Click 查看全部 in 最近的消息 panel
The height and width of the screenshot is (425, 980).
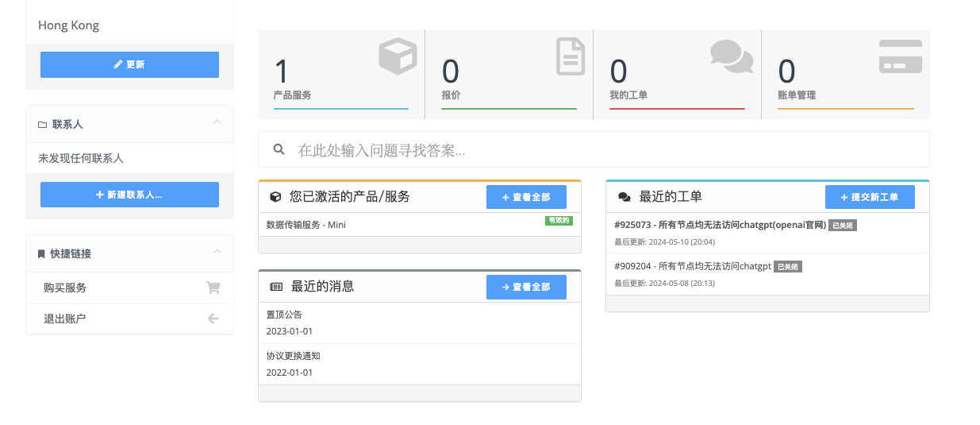click(526, 287)
